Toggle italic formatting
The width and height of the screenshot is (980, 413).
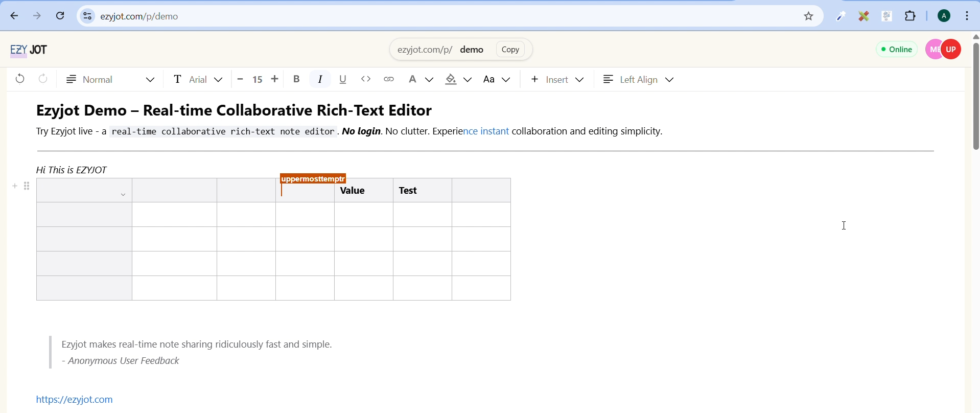[321, 80]
